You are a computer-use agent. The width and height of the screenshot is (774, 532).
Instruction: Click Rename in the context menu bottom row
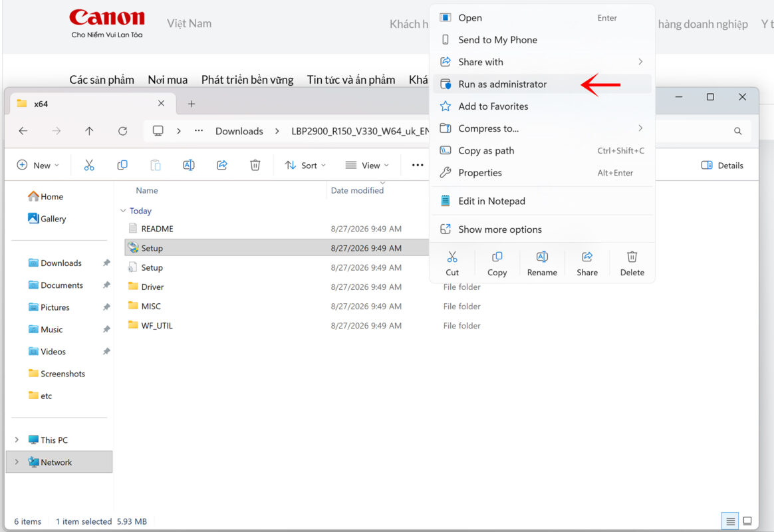pyautogui.click(x=542, y=263)
